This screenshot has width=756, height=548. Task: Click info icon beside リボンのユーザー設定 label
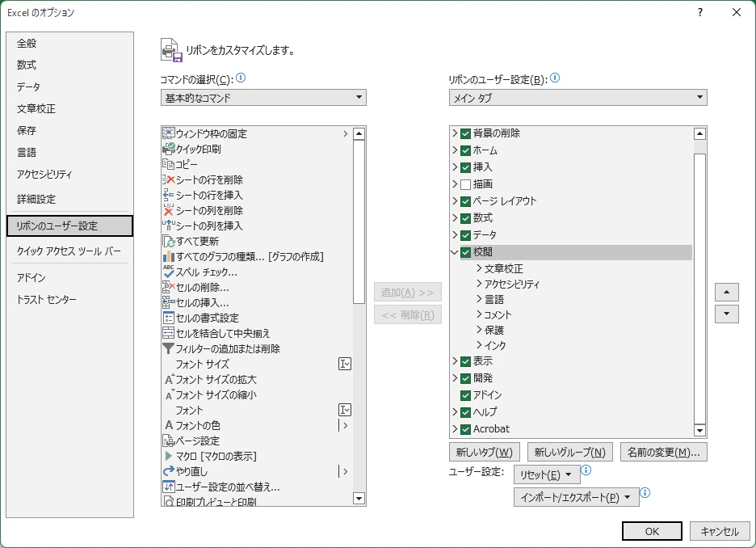tap(555, 78)
